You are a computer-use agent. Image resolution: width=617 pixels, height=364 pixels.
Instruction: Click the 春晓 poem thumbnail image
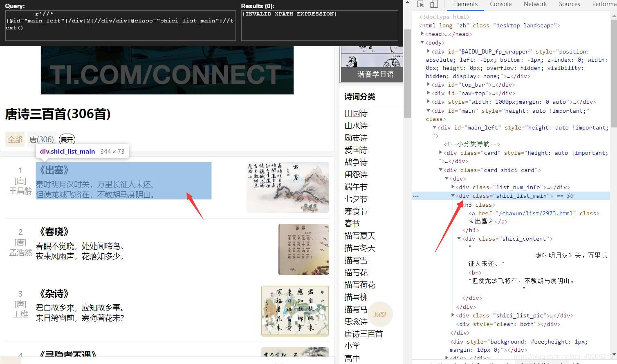click(303, 249)
